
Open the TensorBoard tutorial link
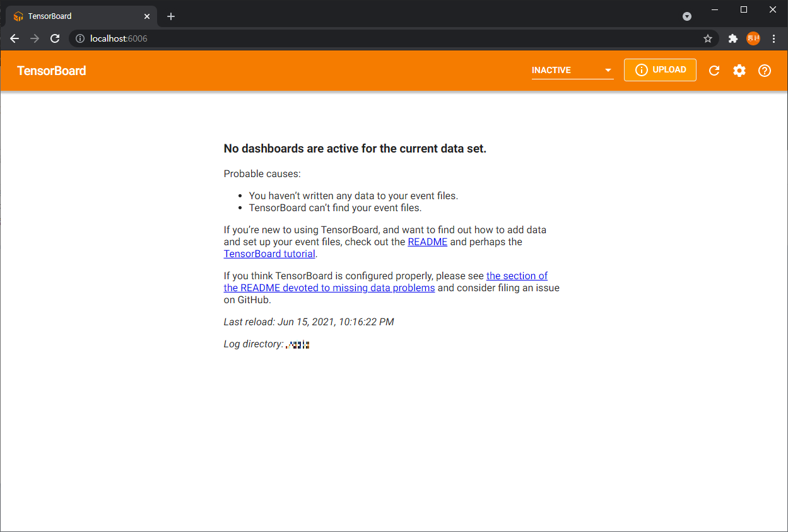(269, 254)
